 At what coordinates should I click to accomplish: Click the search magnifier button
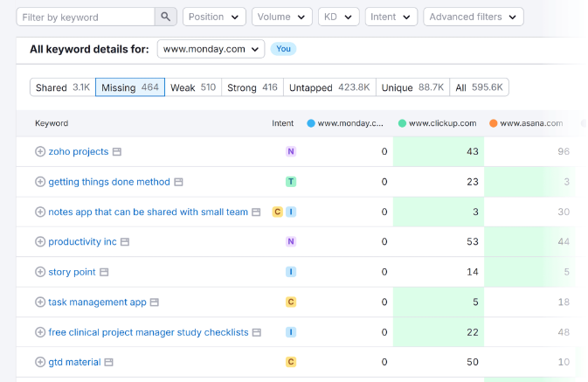[166, 17]
